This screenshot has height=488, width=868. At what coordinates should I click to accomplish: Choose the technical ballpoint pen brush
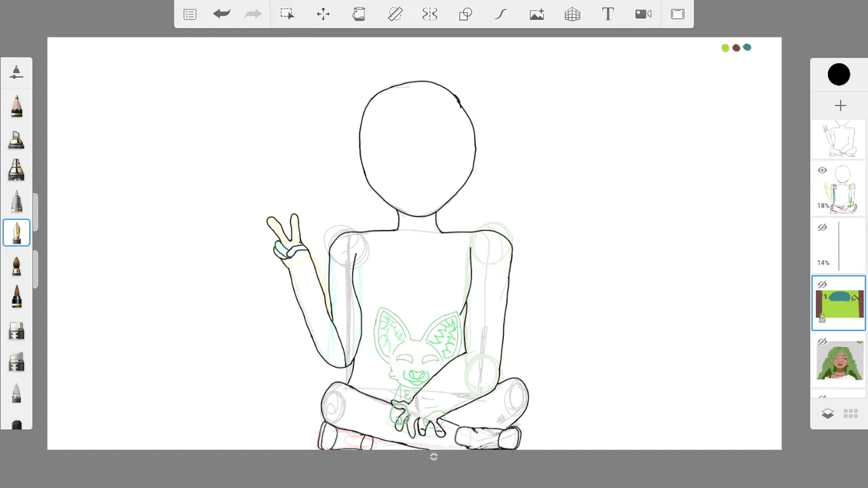coord(16,201)
